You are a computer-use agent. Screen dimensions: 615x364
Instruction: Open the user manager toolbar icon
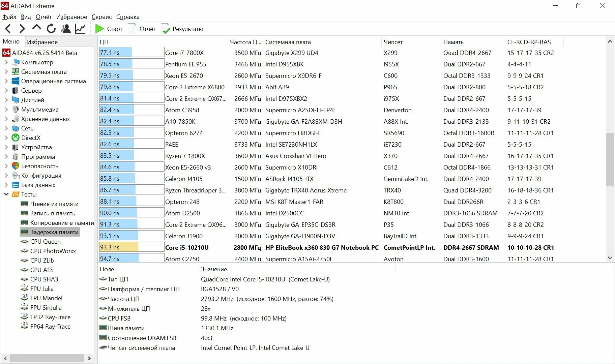(66, 29)
